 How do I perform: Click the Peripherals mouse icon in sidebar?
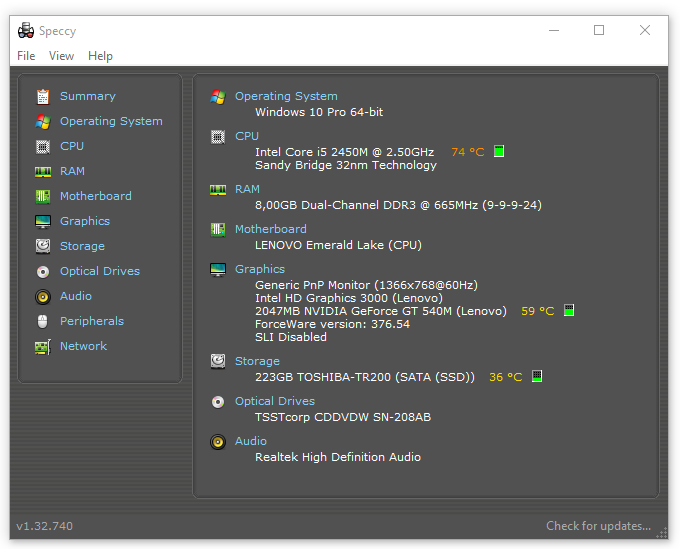coord(43,322)
